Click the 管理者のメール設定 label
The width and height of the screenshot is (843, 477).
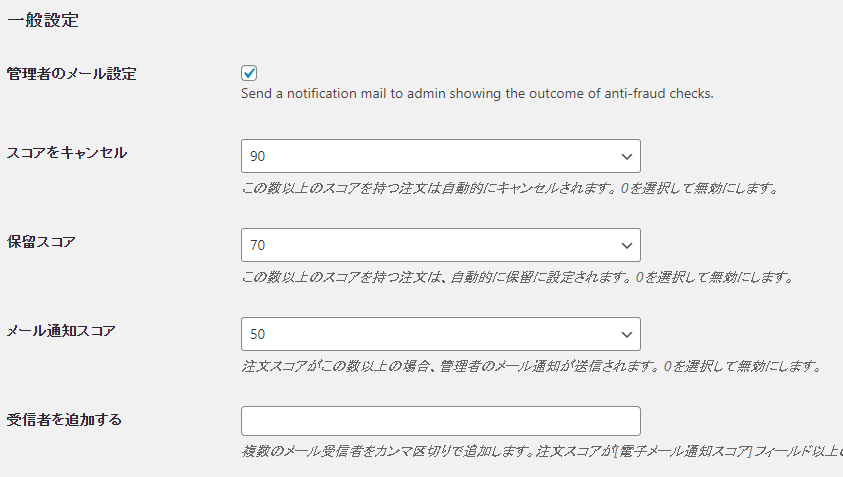click(72, 74)
